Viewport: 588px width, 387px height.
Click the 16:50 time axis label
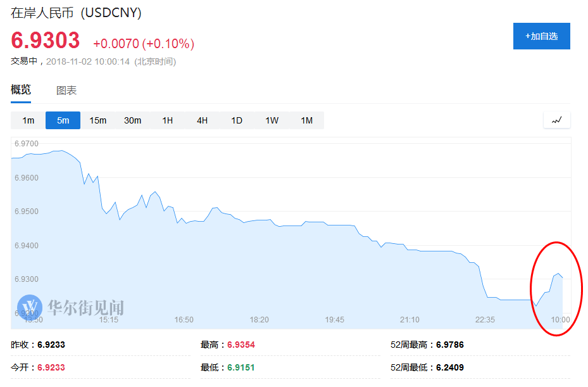click(x=184, y=320)
